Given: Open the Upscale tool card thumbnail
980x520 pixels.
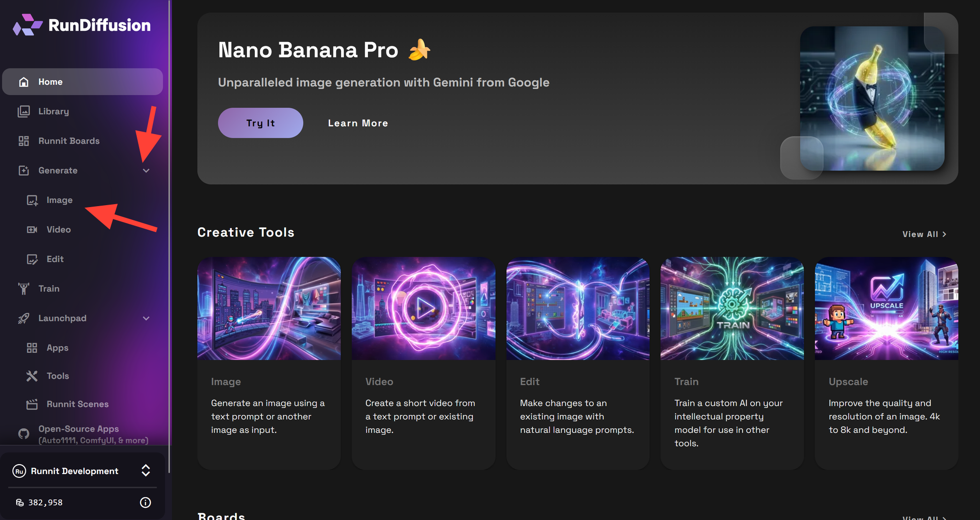Looking at the screenshot, I should (886, 308).
